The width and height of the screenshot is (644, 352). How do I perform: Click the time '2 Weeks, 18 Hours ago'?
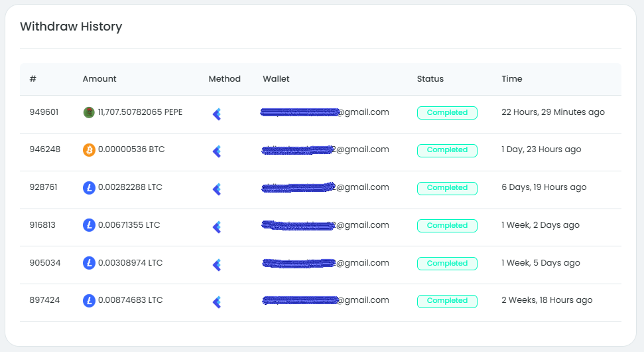tap(547, 301)
